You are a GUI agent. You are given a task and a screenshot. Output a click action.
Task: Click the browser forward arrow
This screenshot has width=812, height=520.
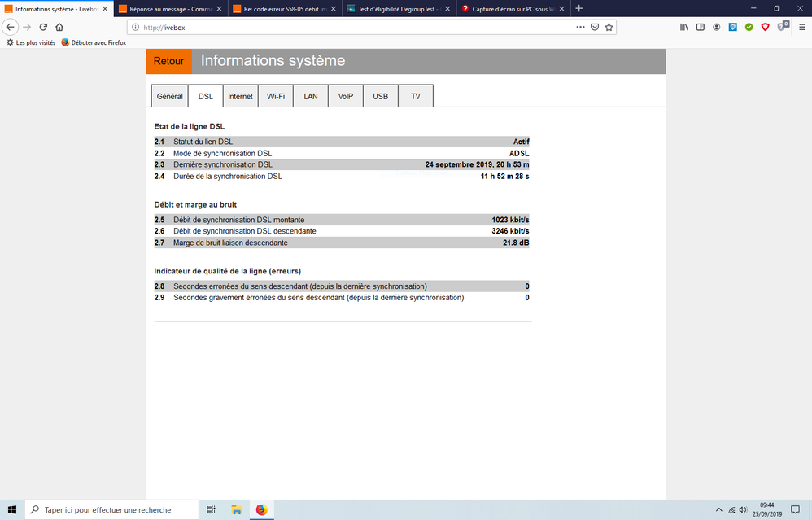27,27
